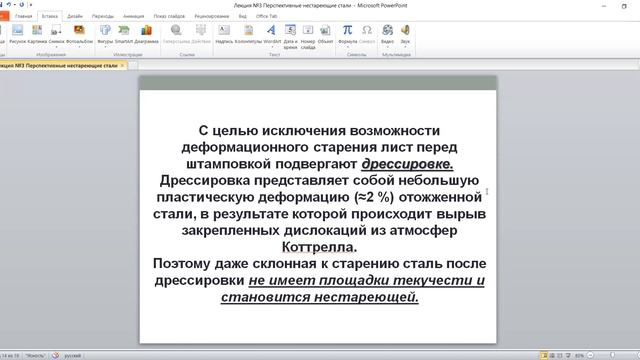Viewport: 640px width, 360px height.
Task: Click the word Коттрелла on the slide
Action: 319,247
